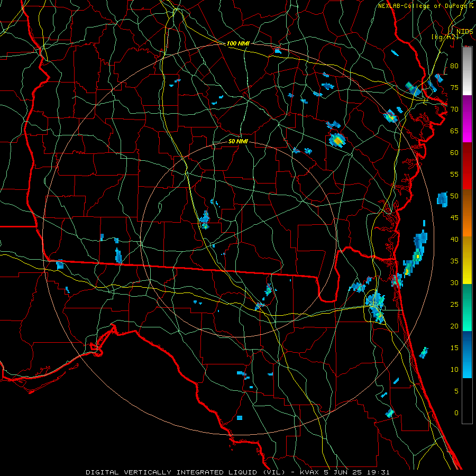
Task: Click the "60" value on the VIL scale
Action: pyautogui.click(x=454, y=153)
